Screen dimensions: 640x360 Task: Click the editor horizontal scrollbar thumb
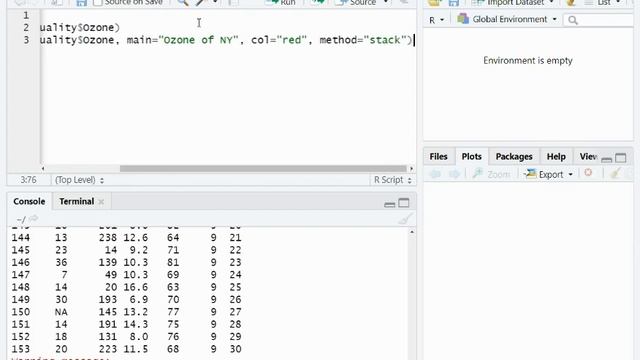coord(263,169)
